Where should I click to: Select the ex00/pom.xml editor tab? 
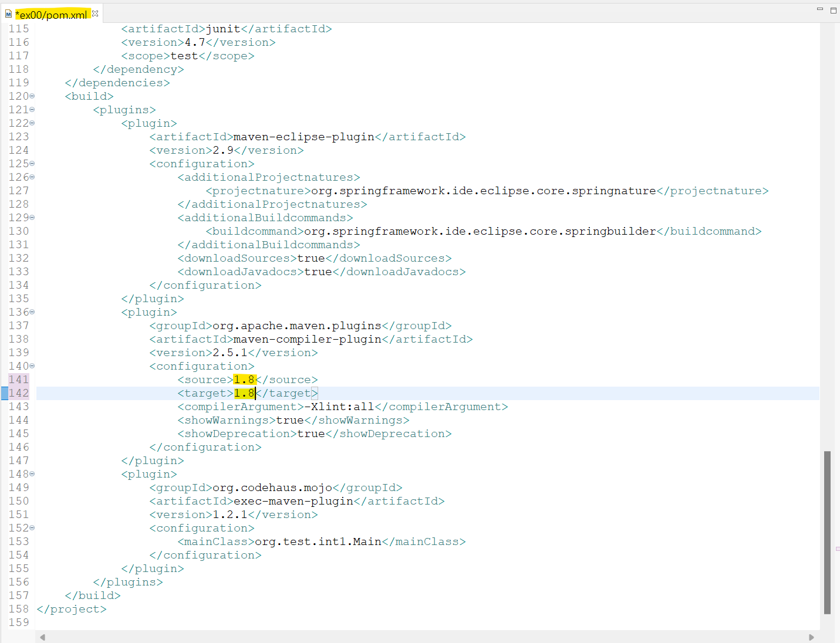click(x=52, y=14)
